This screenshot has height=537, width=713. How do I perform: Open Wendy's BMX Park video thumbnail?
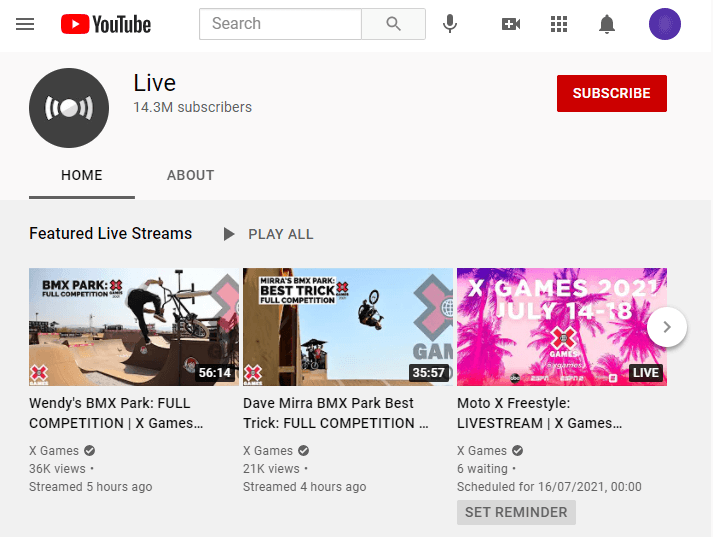click(x=134, y=327)
